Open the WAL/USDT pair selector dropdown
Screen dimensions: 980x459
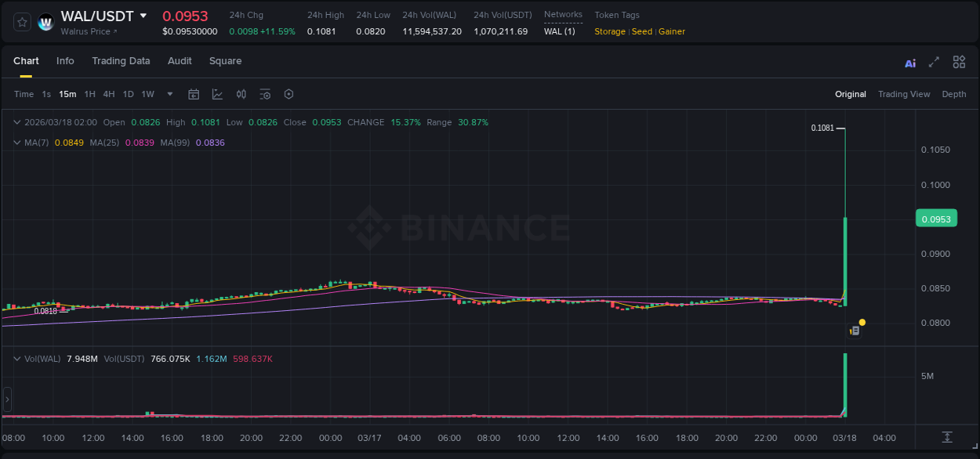[x=143, y=15]
